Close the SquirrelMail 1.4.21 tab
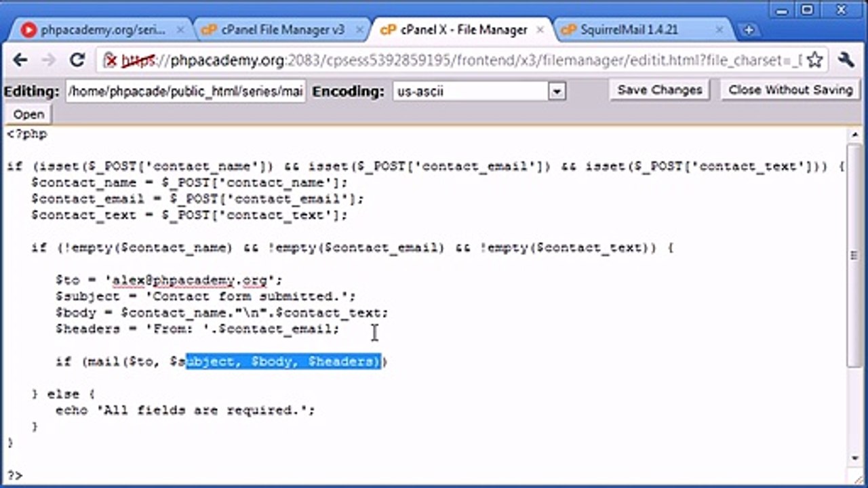868x488 pixels. (x=719, y=30)
